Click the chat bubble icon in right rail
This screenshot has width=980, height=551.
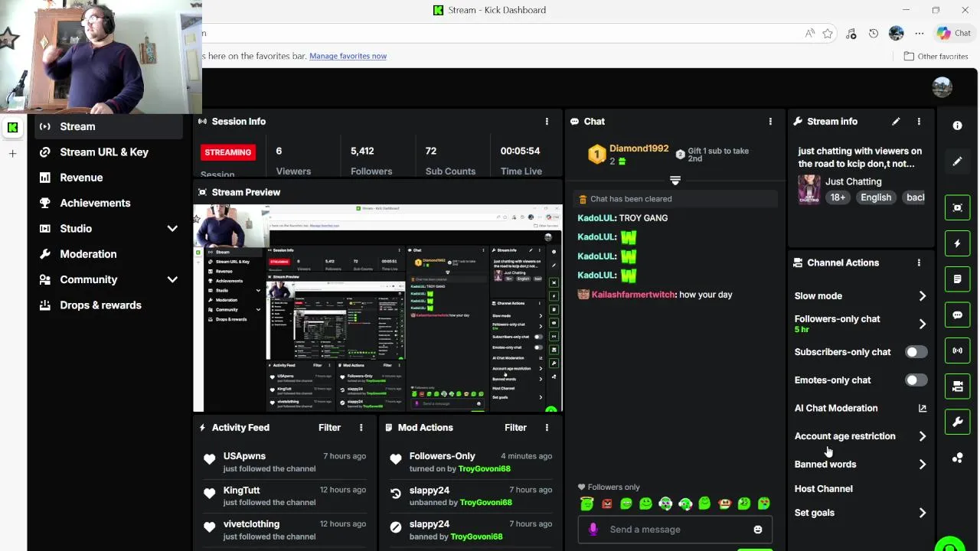pyautogui.click(x=957, y=315)
